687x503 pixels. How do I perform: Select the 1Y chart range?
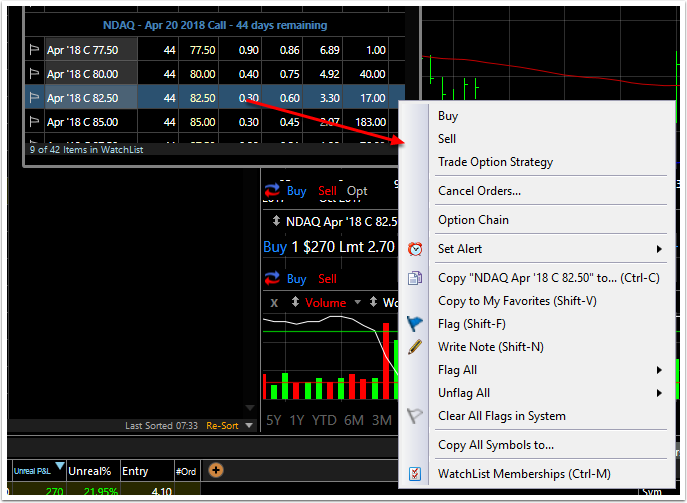pos(297,420)
